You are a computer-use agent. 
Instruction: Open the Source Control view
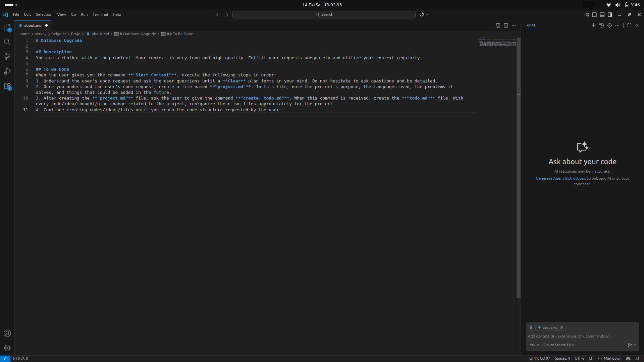click(x=7, y=57)
